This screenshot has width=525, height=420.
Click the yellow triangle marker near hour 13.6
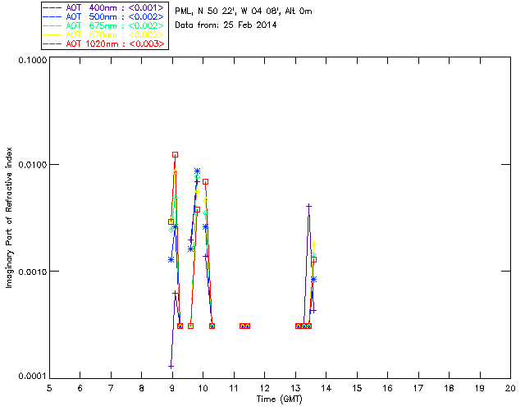313,244
